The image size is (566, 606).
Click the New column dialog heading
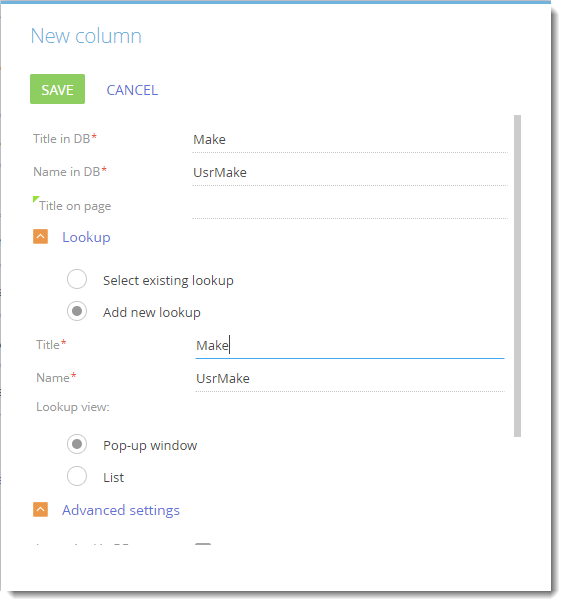point(86,36)
